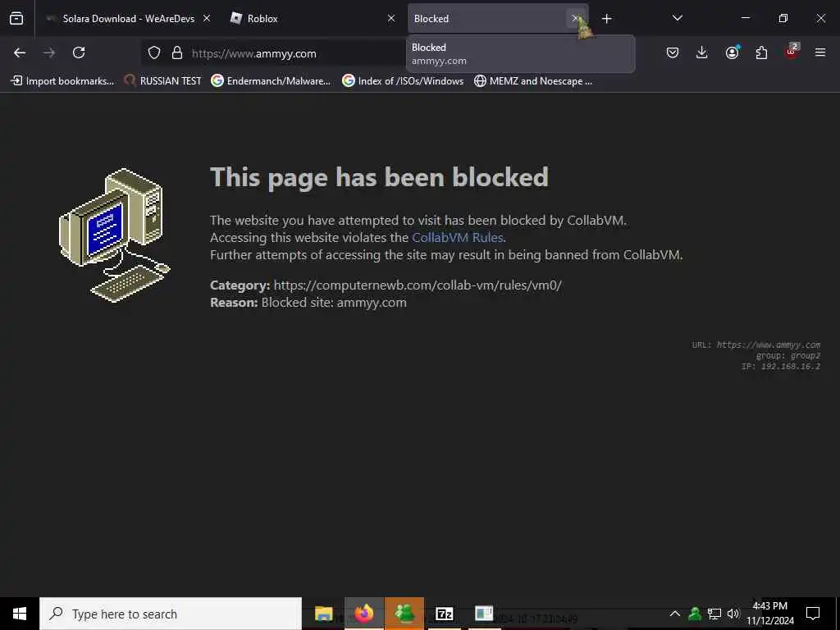Switch to Solara Download - WeAreDevs tab

coord(128,19)
